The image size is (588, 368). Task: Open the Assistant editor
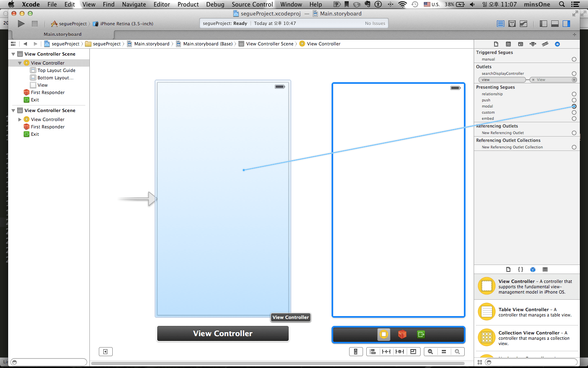coord(512,24)
